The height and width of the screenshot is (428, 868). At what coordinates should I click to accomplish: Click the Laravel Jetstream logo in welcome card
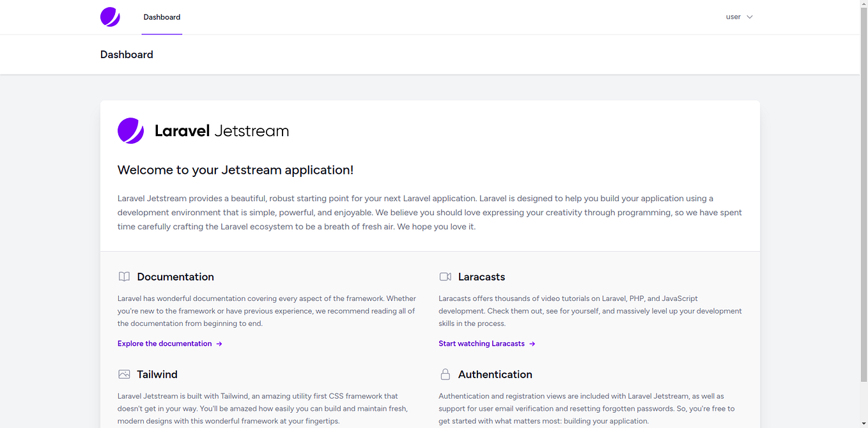[x=130, y=130]
